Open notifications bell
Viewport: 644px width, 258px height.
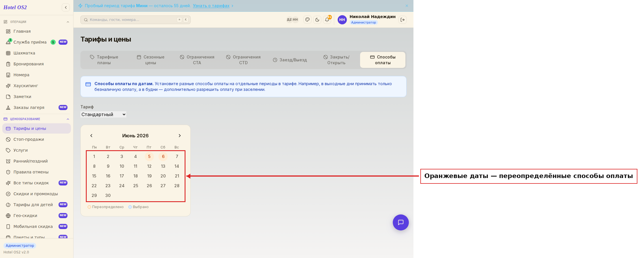[x=327, y=20]
